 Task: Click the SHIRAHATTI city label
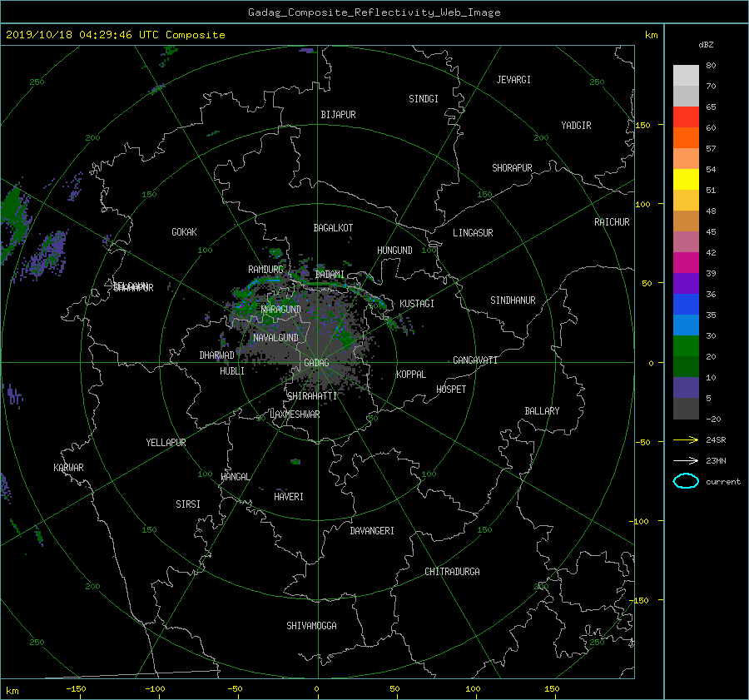(312, 396)
